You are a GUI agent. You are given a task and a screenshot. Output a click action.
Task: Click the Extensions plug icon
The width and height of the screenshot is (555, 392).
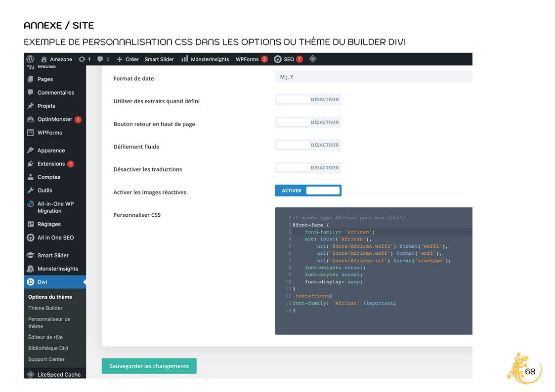pos(31,163)
